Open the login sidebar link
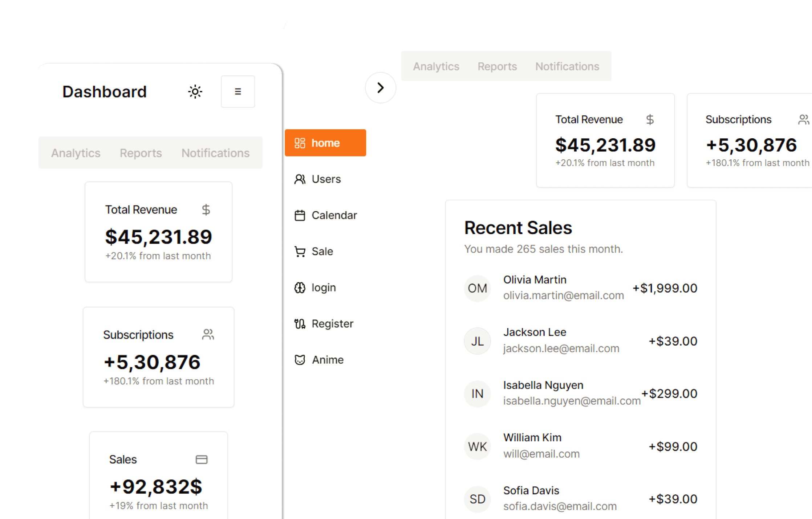The width and height of the screenshot is (812, 519). 324,287
